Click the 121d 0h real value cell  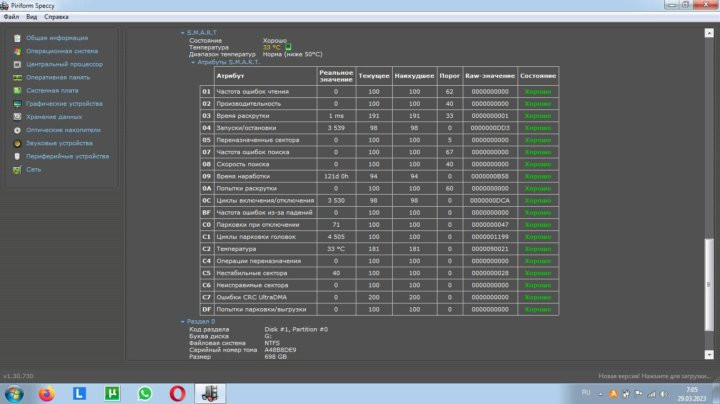(336, 176)
